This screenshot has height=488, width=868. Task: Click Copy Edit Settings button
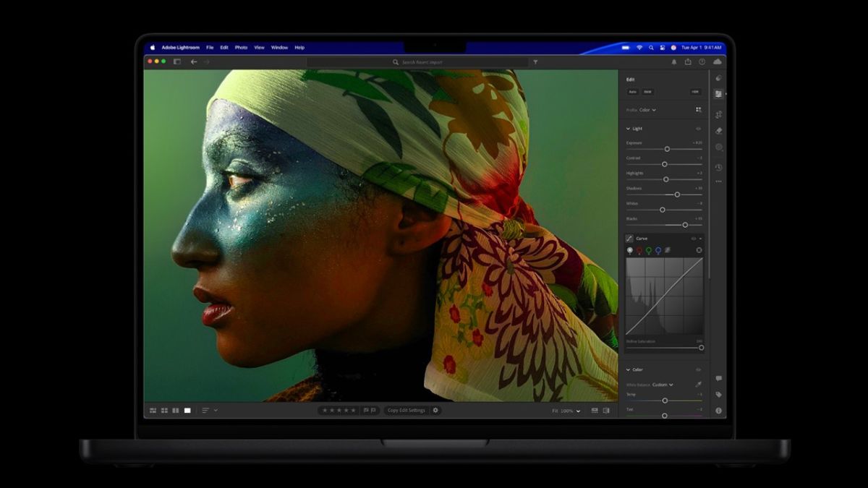click(x=406, y=411)
